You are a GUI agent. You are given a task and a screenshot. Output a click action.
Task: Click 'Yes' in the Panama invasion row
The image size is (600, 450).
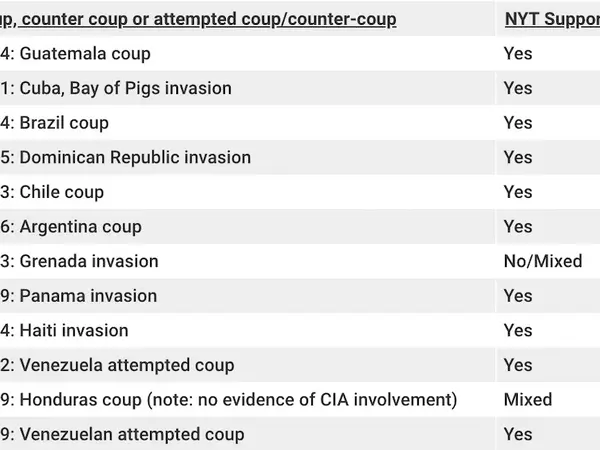[x=518, y=296]
